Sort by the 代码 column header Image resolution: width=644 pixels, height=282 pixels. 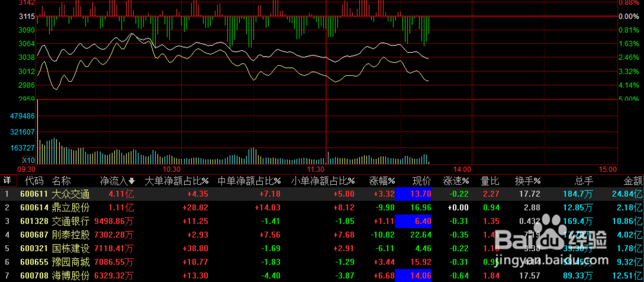pos(33,180)
